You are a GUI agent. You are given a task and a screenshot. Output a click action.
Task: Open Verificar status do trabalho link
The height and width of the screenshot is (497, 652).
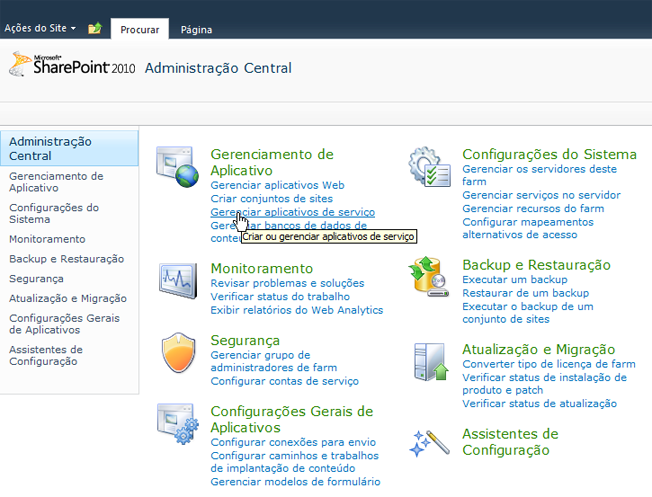pos(280,297)
